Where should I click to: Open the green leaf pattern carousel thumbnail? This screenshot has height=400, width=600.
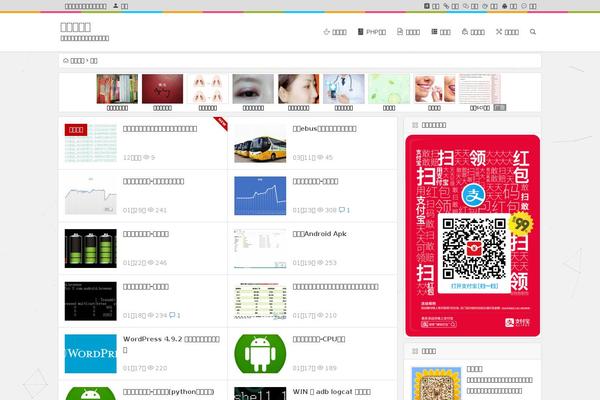coord(389,89)
